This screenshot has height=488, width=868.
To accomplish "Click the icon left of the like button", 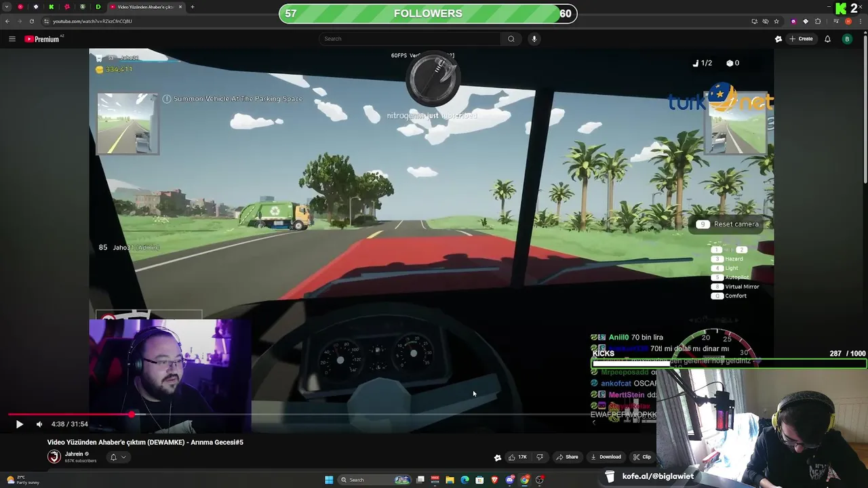I will tap(498, 457).
